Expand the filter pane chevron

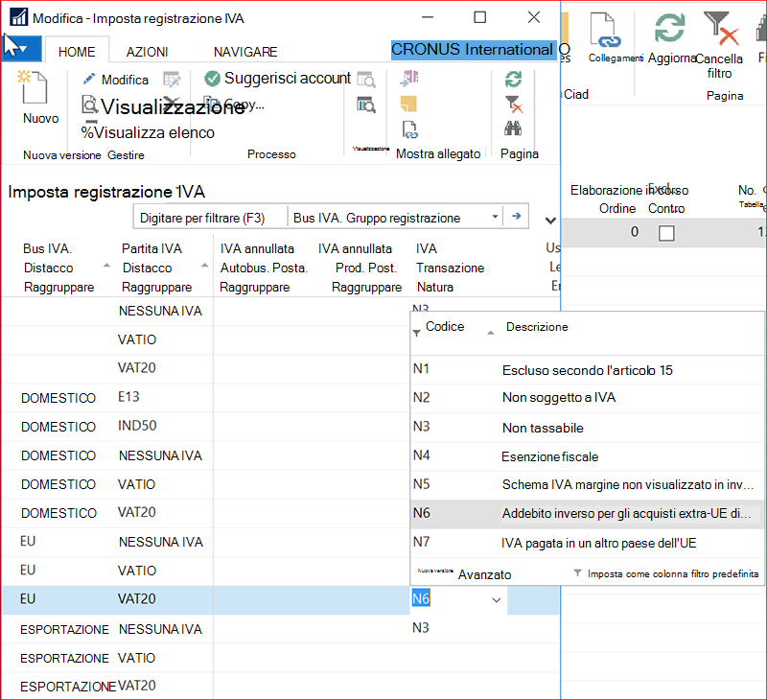tap(550, 221)
